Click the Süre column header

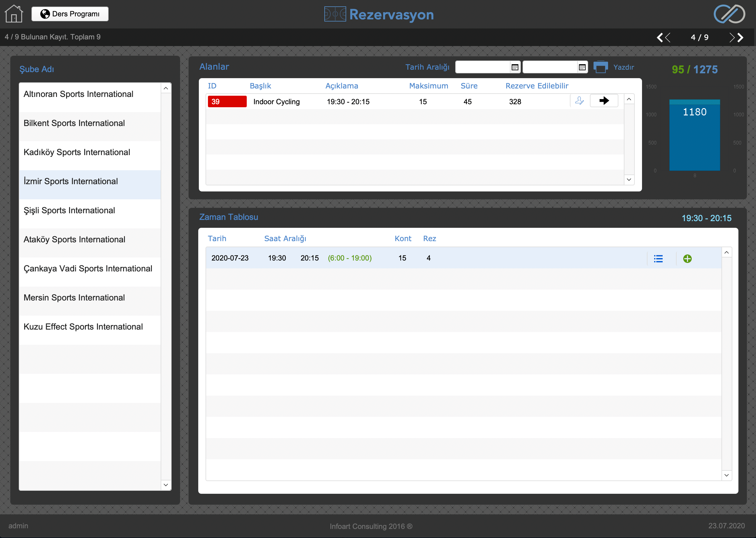pos(469,86)
